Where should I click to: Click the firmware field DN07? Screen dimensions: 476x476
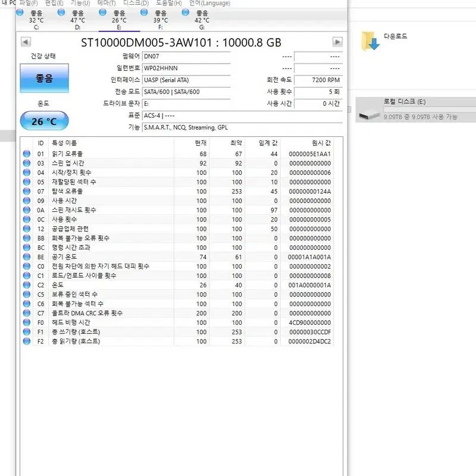point(186,57)
